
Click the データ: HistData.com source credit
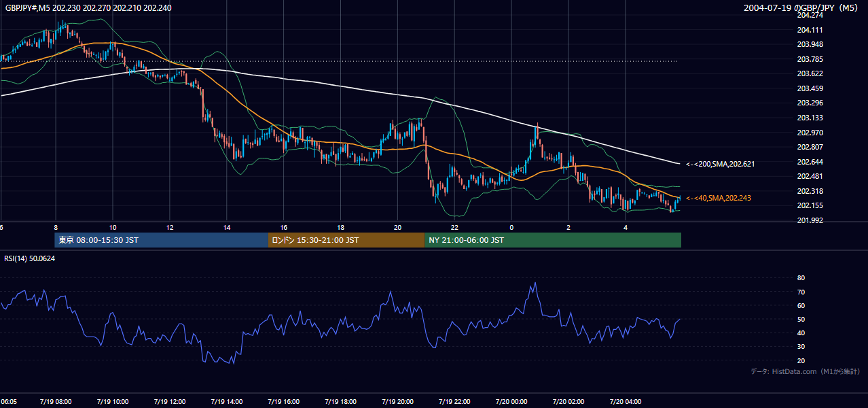806,372
